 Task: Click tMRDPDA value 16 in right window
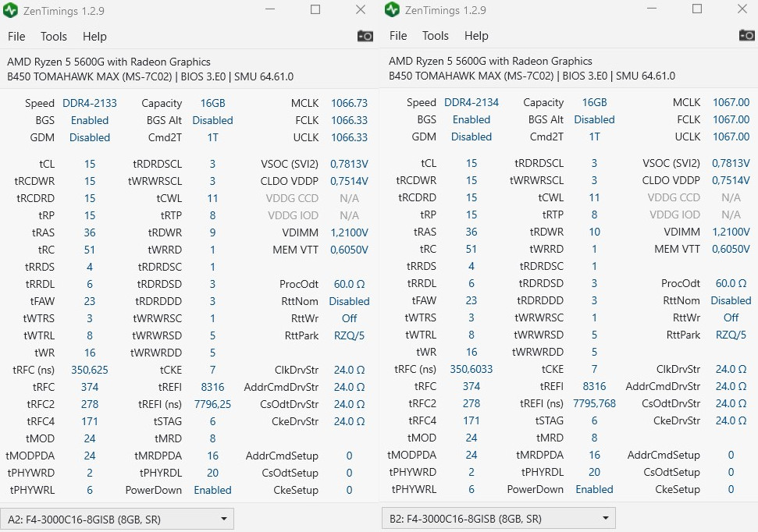click(594, 456)
